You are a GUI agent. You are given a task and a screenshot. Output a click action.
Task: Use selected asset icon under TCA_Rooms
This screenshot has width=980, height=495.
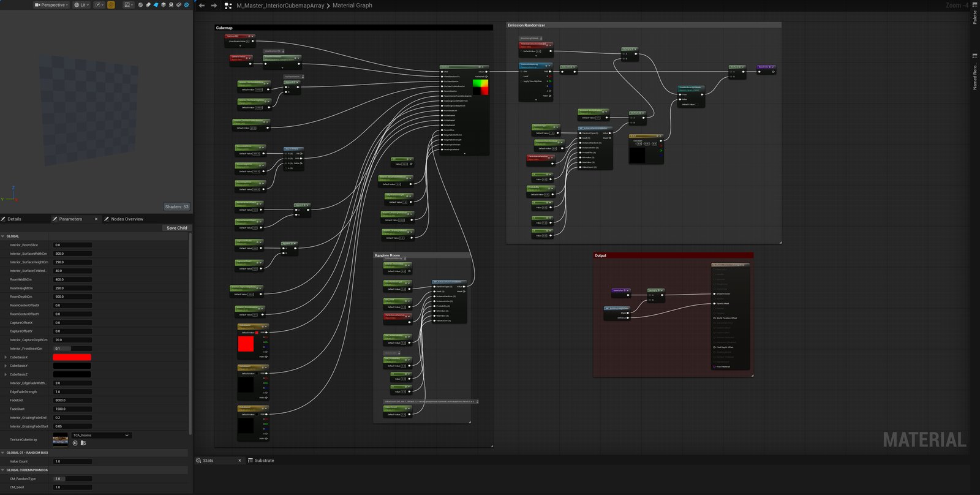[75, 443]
